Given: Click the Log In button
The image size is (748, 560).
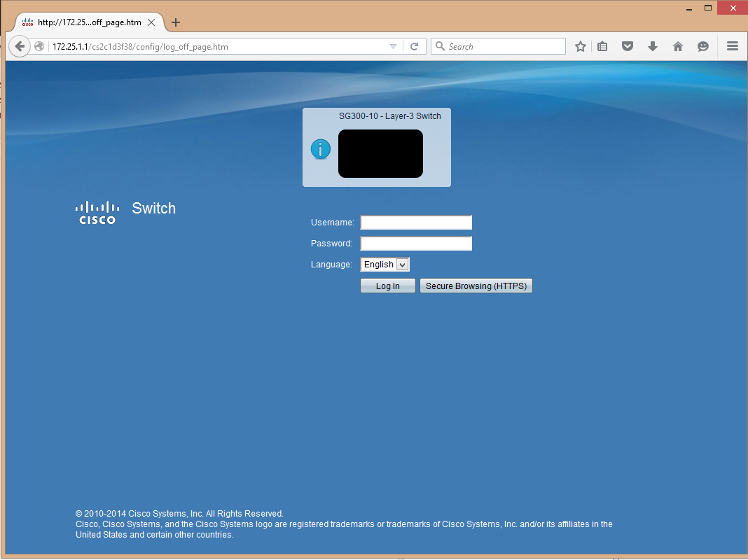Looking at the screenshot, I should [388, 286].
